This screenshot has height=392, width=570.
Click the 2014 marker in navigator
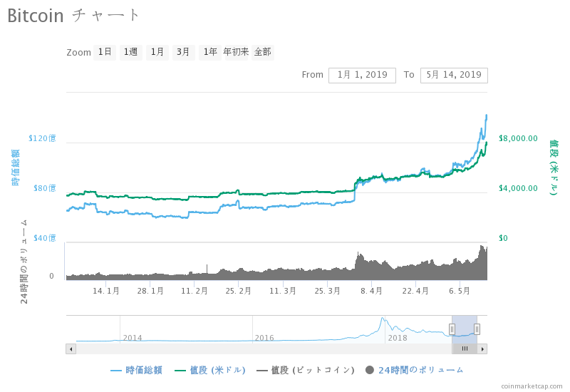(133, 338)
